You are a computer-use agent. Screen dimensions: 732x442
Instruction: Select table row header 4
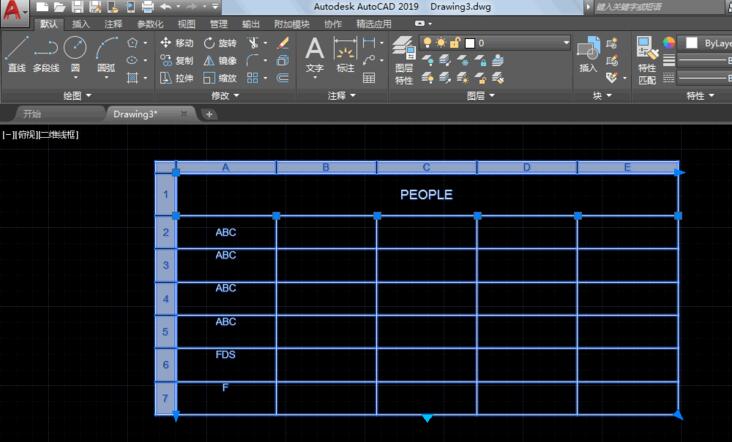pos(165,298)
